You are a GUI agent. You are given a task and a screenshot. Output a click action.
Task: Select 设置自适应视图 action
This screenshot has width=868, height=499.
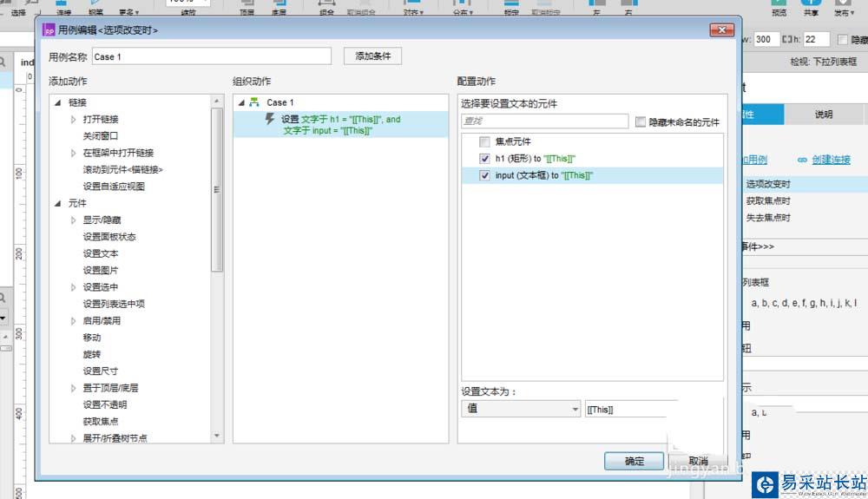coord(114,187)
